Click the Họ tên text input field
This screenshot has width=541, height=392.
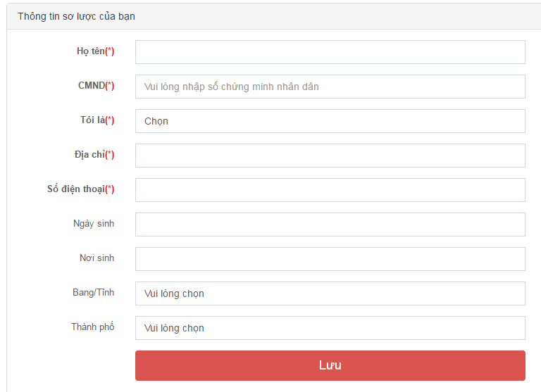pos(330,52)
